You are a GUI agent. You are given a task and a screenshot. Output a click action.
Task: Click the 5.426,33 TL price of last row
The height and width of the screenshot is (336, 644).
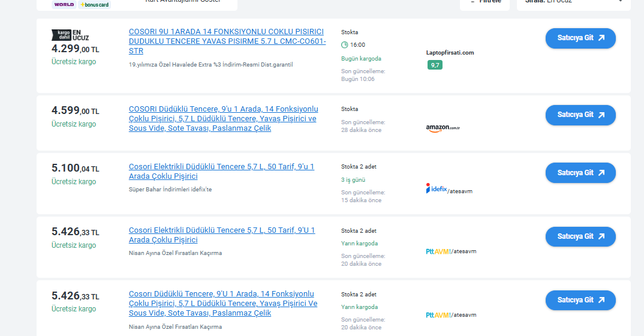pos(75,296)
